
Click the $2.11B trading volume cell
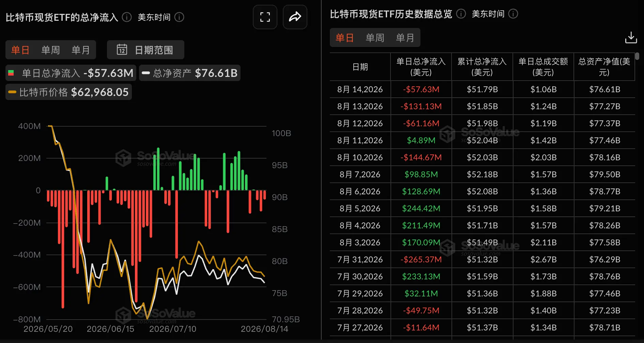pos(543,242)
